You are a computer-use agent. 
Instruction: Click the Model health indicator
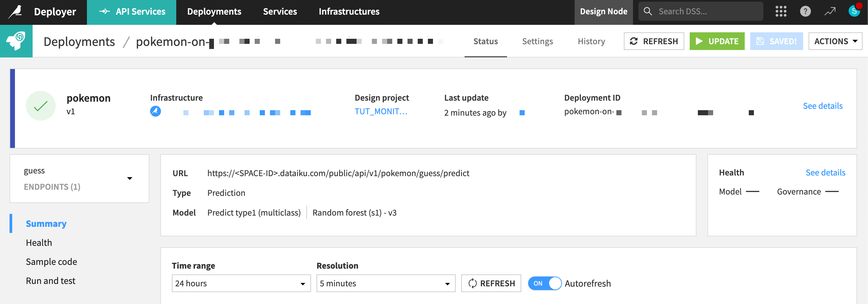739,191
